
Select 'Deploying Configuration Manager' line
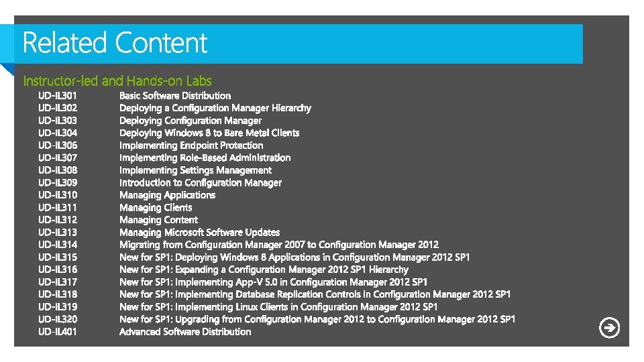[x=190, y=121]
